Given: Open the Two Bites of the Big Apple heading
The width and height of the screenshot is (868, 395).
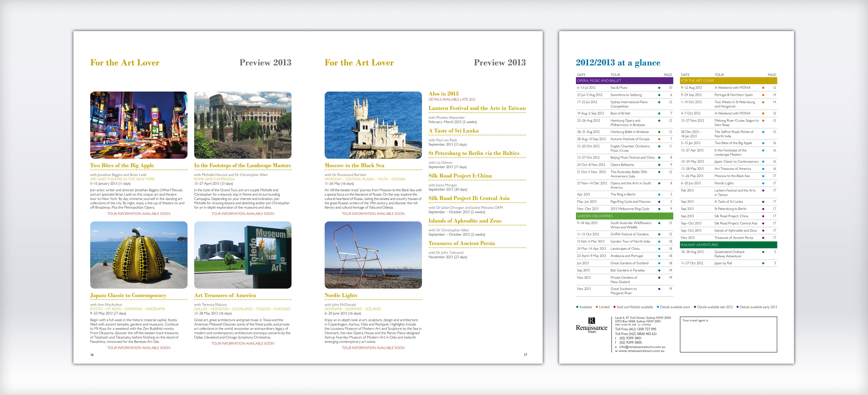Looking at the screenshot, I should point(122,165).
